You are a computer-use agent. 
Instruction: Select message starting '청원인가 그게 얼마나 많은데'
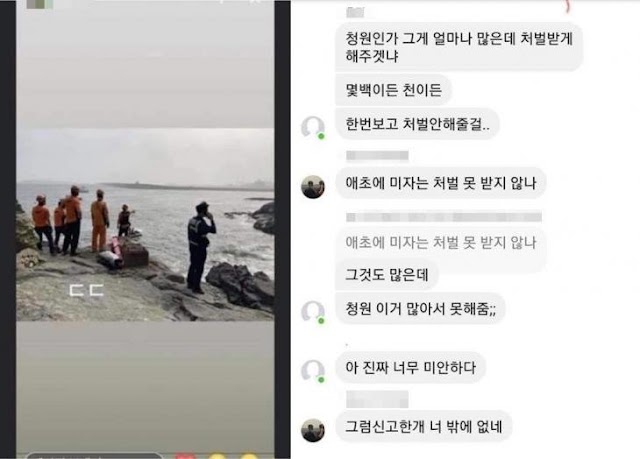(459, 47)
